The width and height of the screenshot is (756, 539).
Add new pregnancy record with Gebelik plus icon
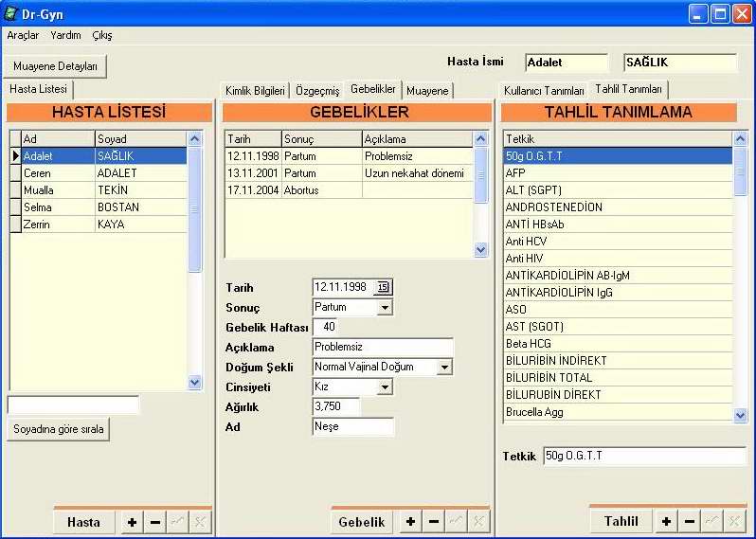click(410, 522)
